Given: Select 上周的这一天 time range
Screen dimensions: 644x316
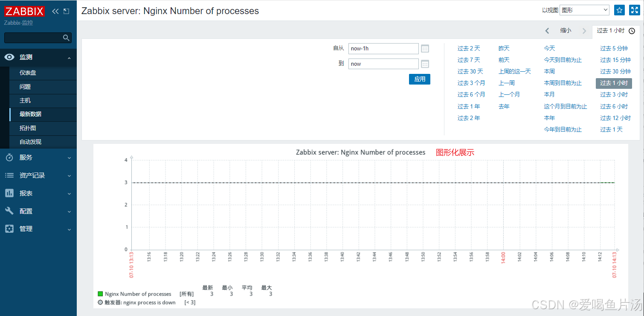Looking at the screenshot, I should pyautogui.click(x=515, y=72).
